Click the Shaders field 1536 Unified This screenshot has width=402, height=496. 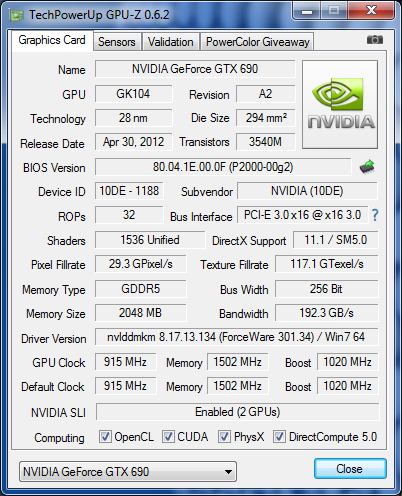tap(150, 240)
